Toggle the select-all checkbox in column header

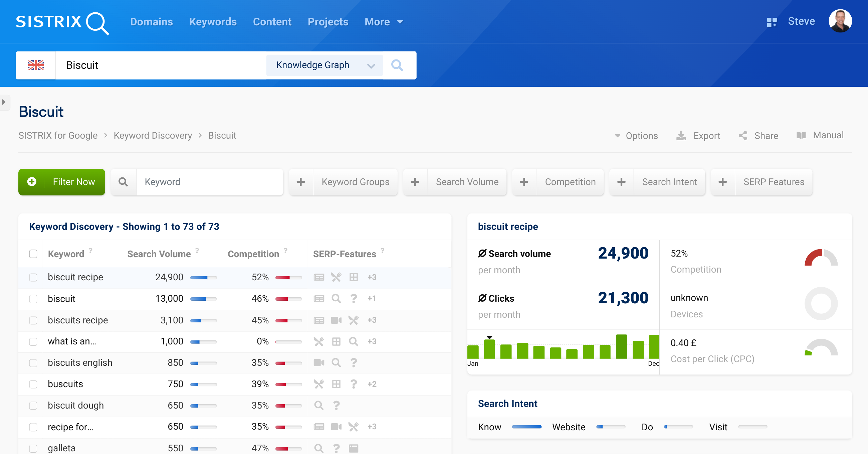coord(33,254)
